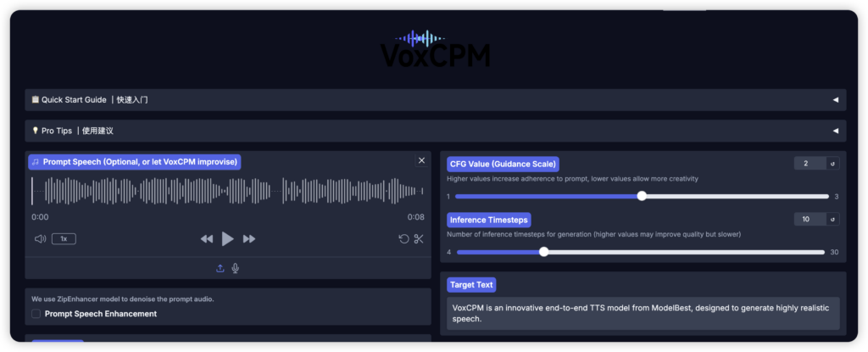868x352 pixels.
Task: Mute the prompt audio volume icon
Action: (x=40, y=239)
